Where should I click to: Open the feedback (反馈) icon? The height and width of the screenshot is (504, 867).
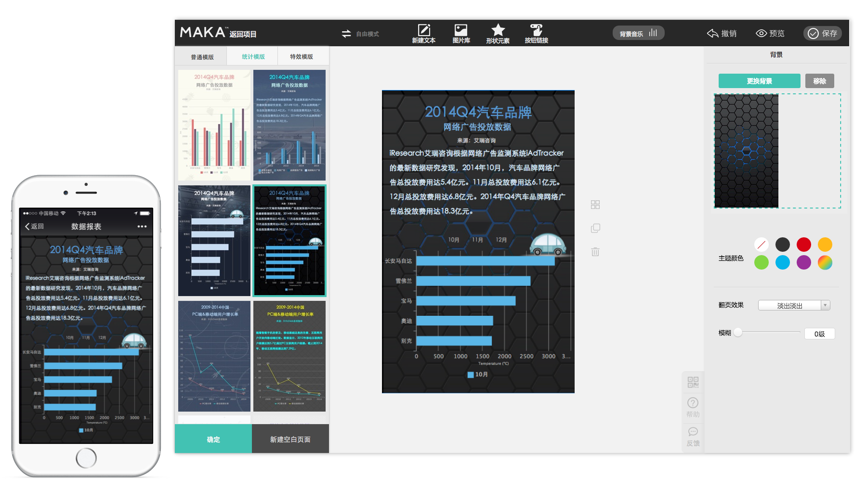click(x=693, y=437)
